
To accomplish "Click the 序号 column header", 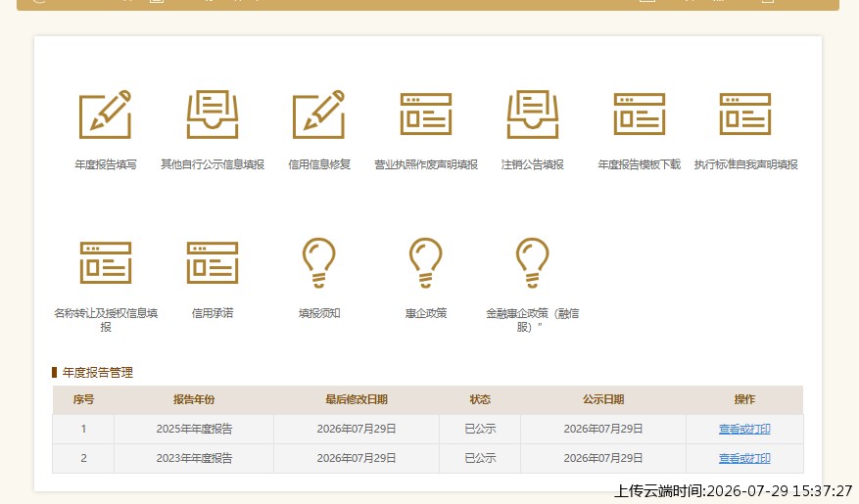I will [83, 399].
